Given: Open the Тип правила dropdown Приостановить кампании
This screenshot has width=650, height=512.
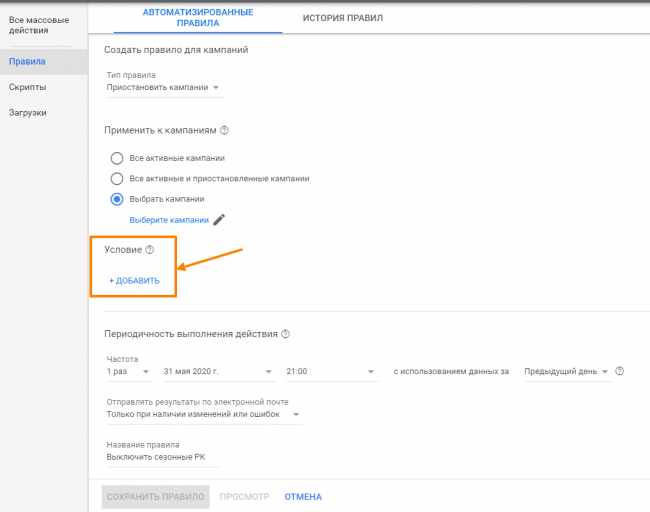Looking at the screenshot, I should [x=163, y=88].
